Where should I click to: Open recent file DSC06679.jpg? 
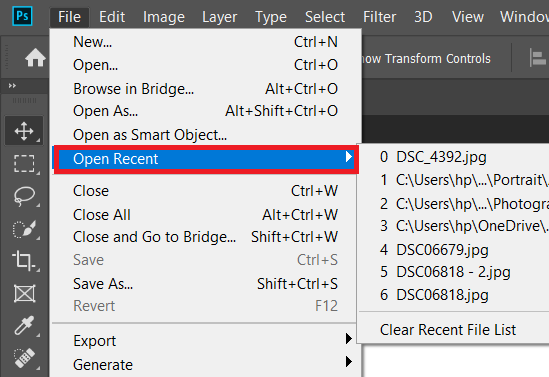pyautogui.click(x=454, y=250)
